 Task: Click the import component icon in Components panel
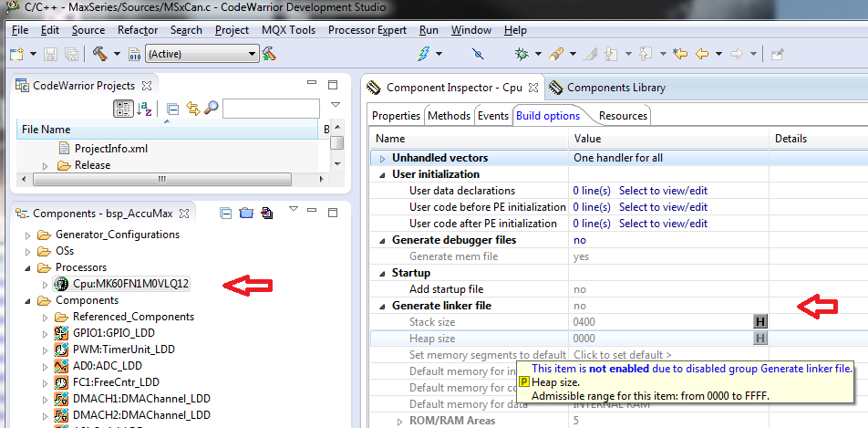tap(268, 213)
